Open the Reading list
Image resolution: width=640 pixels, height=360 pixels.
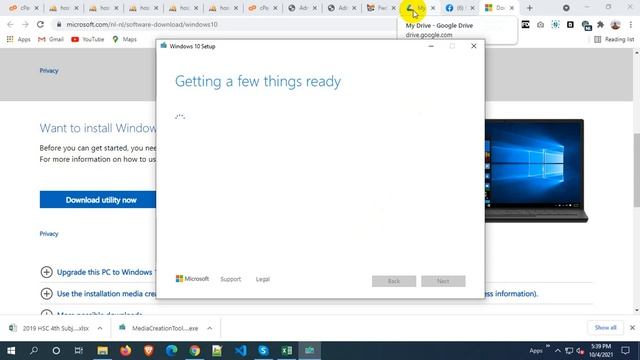coord(614,39)
